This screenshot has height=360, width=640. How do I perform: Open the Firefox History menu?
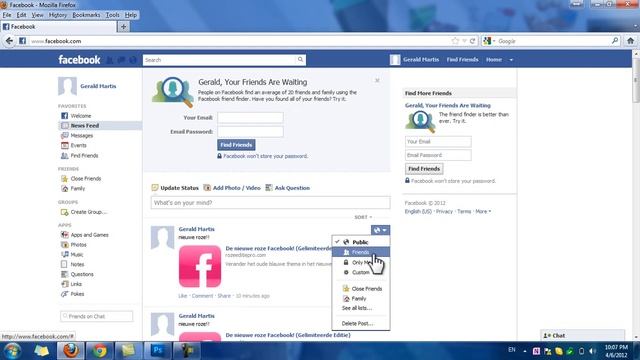click(x=58, y=15)
